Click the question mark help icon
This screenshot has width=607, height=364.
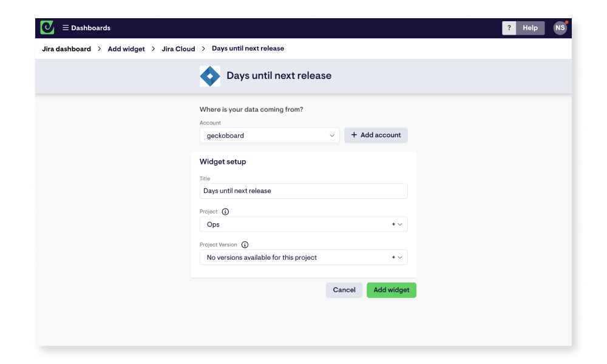(x=509, y=28)
